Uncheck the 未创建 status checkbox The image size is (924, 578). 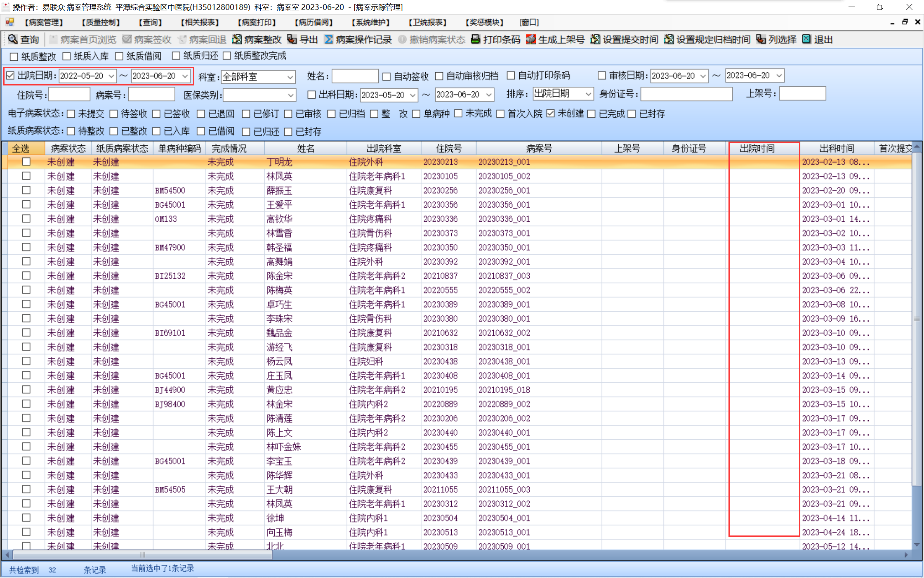[x=551, y=114]
